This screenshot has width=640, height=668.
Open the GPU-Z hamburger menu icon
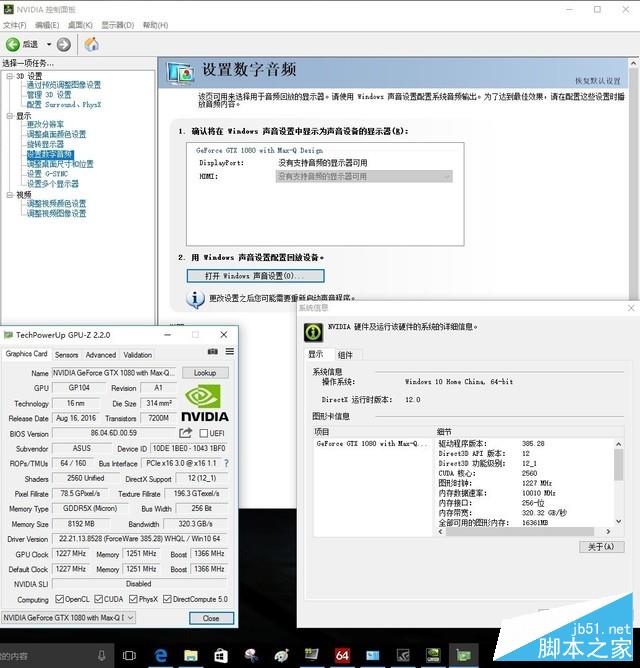tap(230, 351)
